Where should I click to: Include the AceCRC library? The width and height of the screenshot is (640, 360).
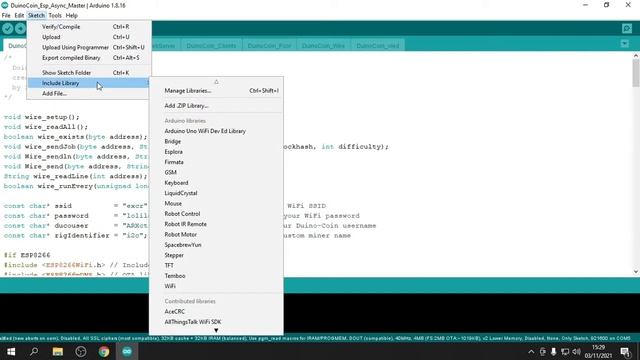pos(216,311)
